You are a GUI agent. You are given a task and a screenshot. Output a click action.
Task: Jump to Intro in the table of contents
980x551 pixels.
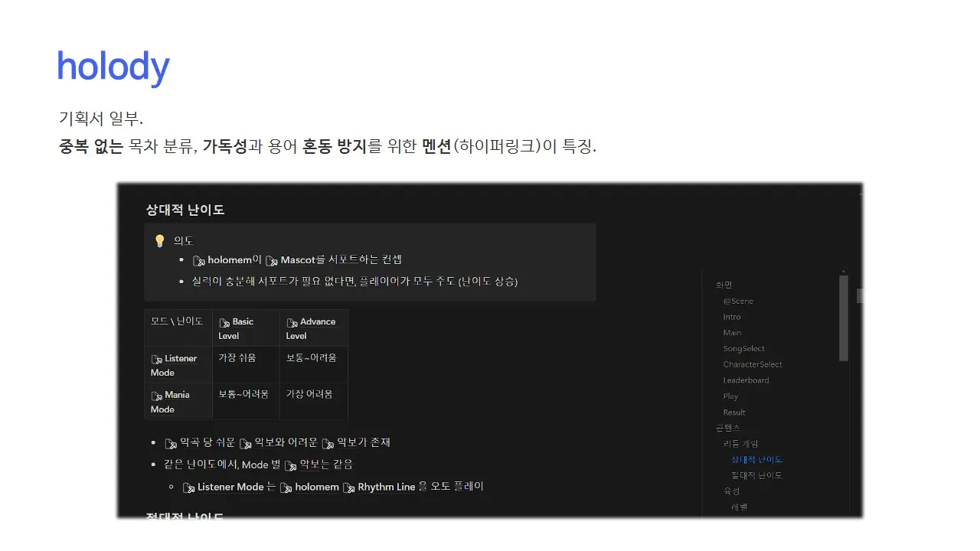[x=732, y=317]
